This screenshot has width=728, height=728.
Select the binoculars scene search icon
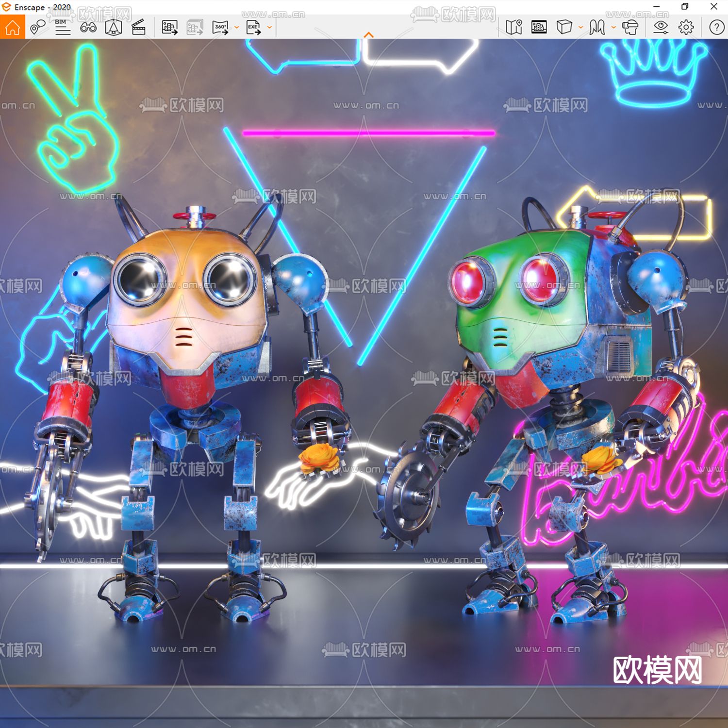89,28
